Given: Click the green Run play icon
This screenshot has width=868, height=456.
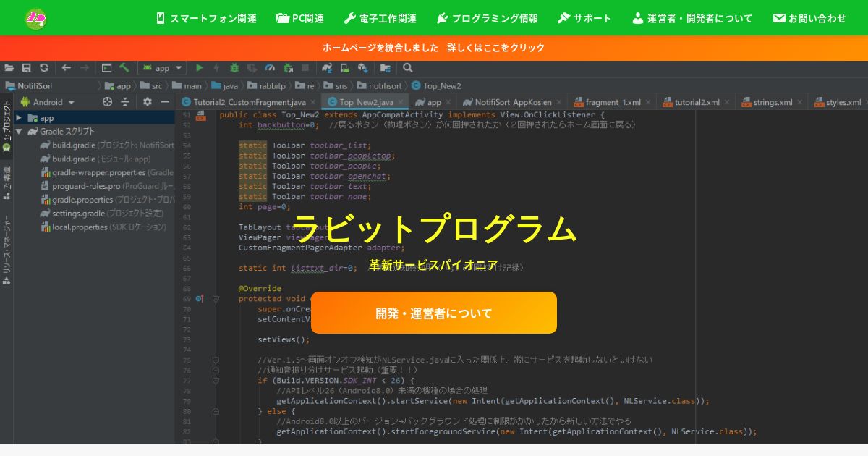Looking at the screenshot, I should (200, 68).
